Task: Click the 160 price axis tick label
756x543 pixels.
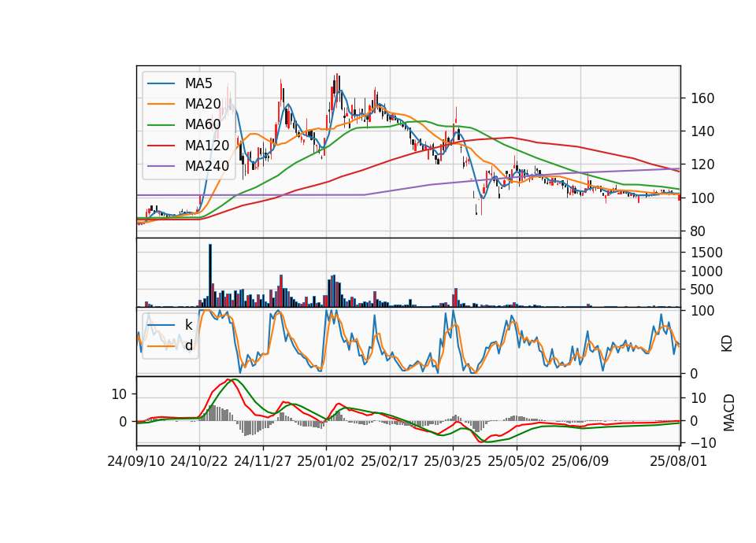Action: click(702, 98)
